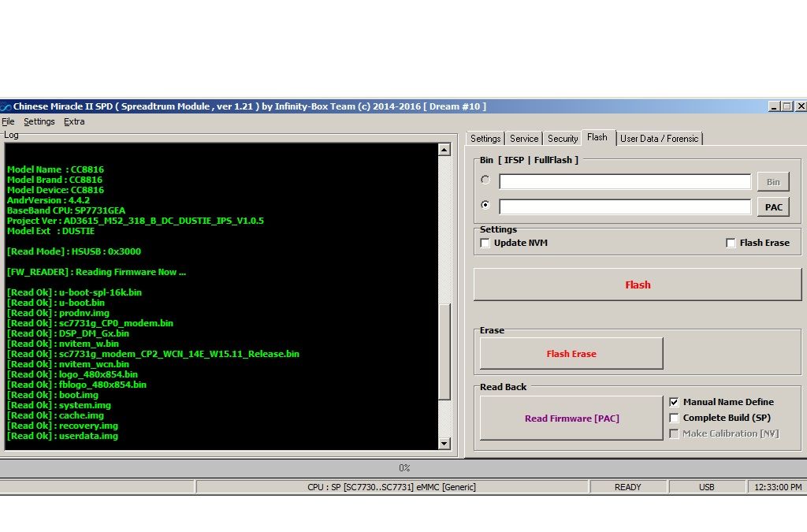Click inside the PAC file path field
Image resolution: width=807 pixels, height=532 pixels.
click(625, 206)
